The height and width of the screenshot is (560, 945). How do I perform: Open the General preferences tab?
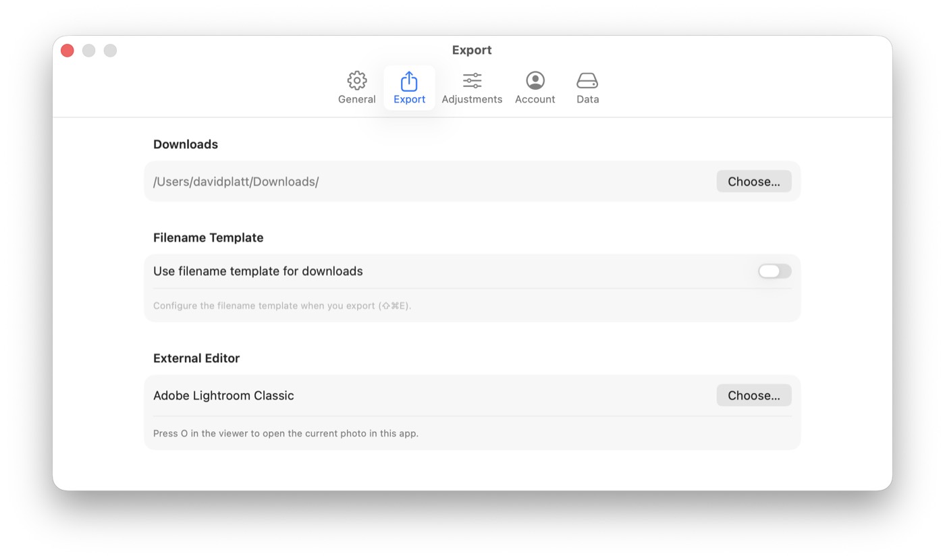pyautogui.click(x=356, y=88)
